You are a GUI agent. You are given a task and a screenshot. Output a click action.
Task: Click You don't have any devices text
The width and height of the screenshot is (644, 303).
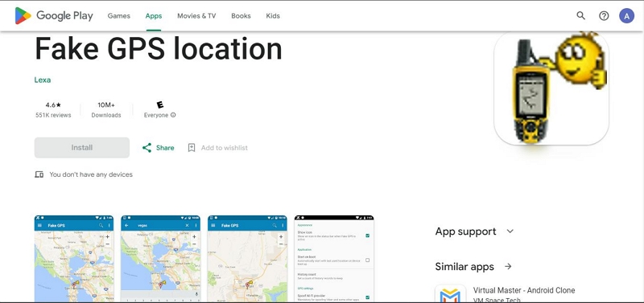(x=91, y=174)
